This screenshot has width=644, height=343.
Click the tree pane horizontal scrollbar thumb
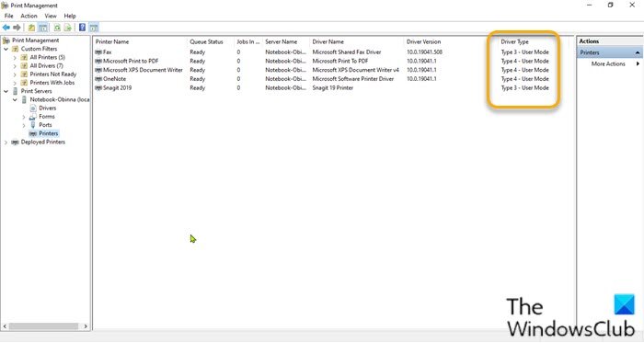point(43,326)
